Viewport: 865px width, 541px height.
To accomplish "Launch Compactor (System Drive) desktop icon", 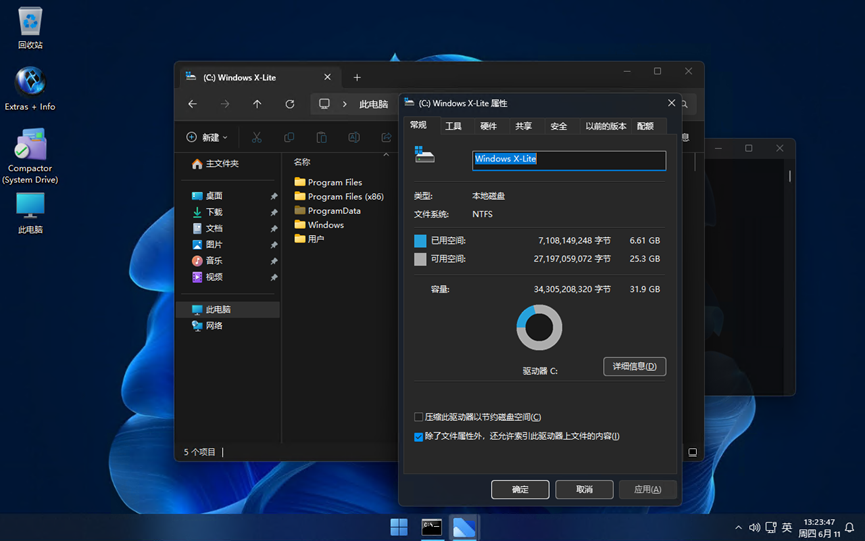I will pyautogui.click(x=30, y=156).
